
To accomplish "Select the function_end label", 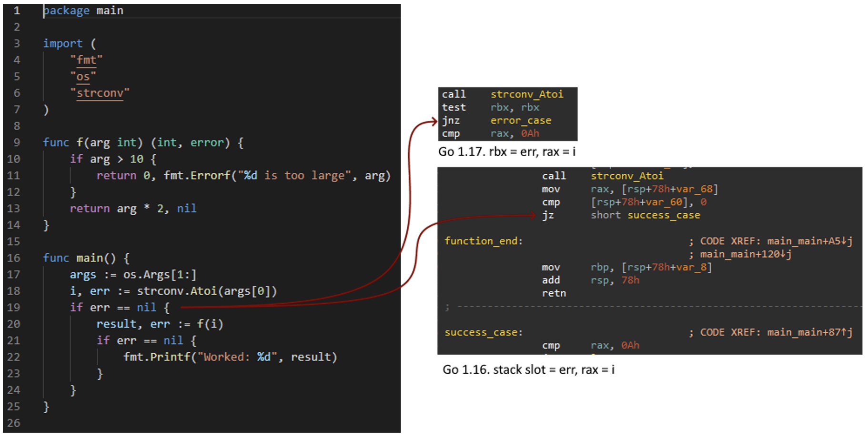I will (483, 241).
